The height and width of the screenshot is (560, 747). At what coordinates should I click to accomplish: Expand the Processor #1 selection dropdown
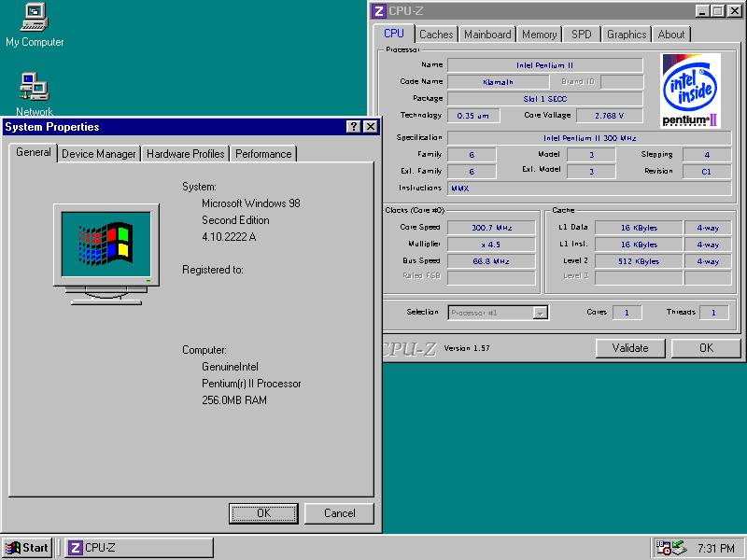540,313
